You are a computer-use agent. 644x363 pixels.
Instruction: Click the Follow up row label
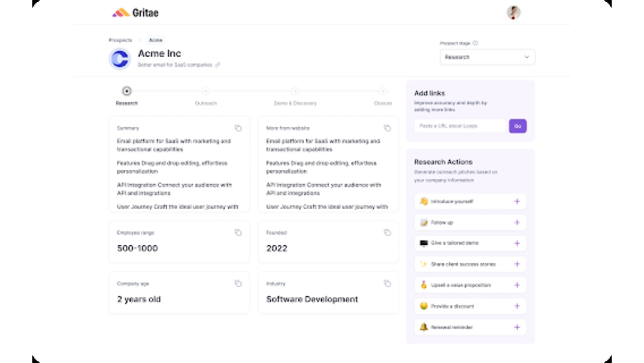pyautogui.click(x=442, y=222)
